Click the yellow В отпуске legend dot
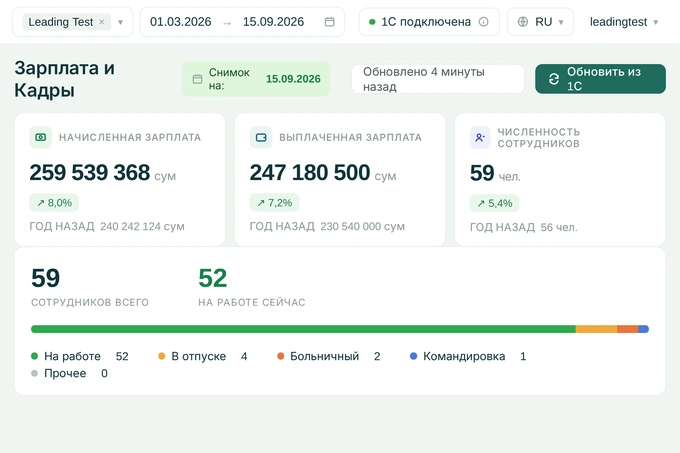 [x=162, y=356]
